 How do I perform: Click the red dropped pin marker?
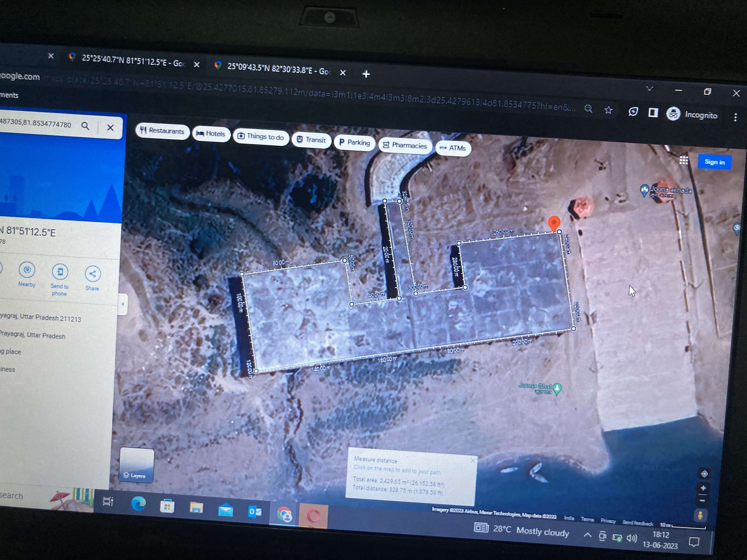(x=554, y=224)
